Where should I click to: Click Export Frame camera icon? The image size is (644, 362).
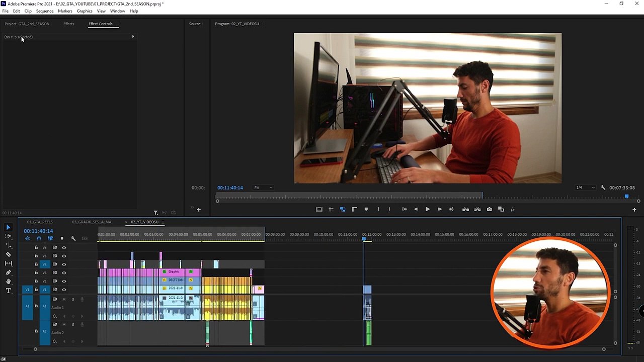(x=489, y=209)
